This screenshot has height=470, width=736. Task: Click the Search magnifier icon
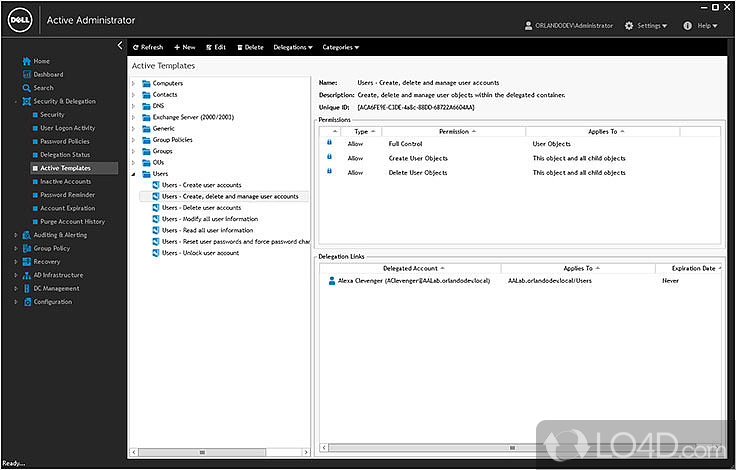coord(25,88)
